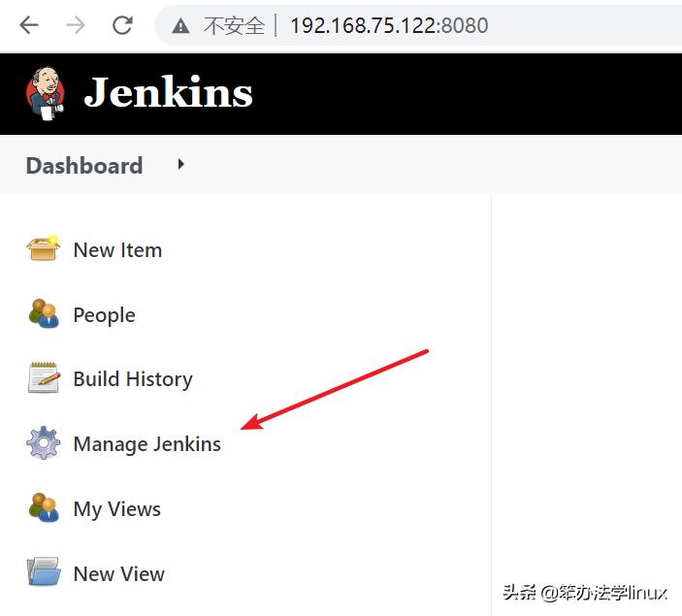Open the Manage Jenkins link
682x616 pixels.
(x=147, y=444)
